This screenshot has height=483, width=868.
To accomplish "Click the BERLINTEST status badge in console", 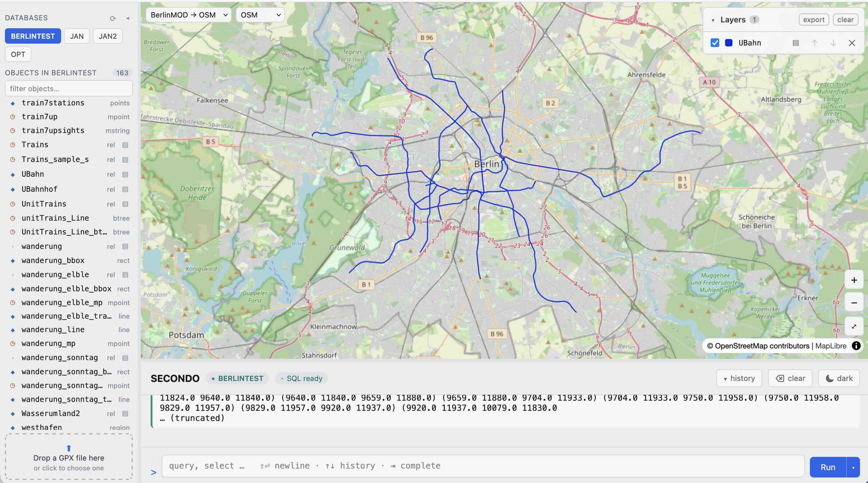I will [x=237, y=378].
